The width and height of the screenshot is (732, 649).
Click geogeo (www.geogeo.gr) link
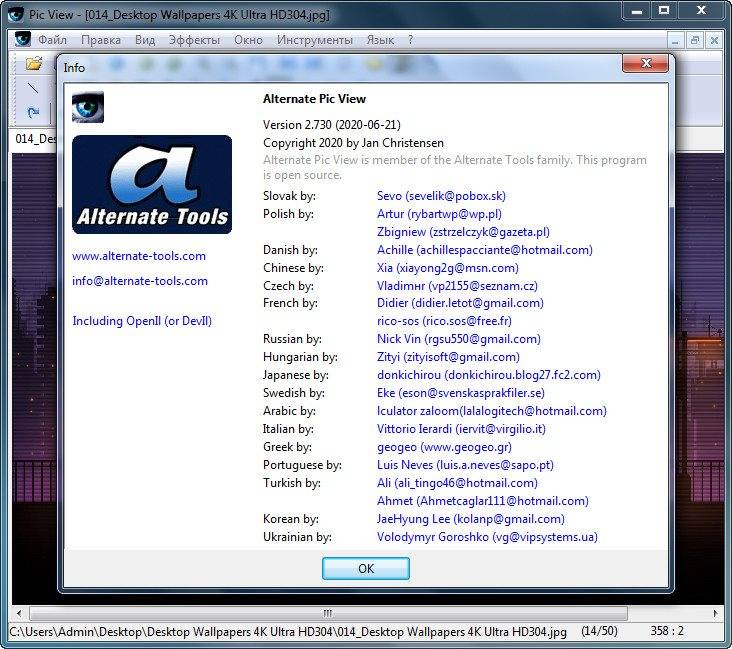point(444,447)
